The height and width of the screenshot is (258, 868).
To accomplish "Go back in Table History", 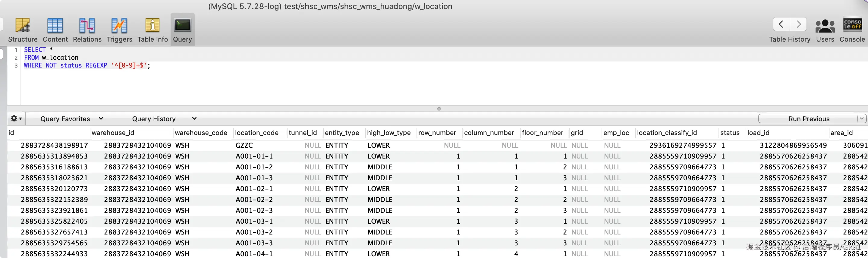I will tap(781, 24).
